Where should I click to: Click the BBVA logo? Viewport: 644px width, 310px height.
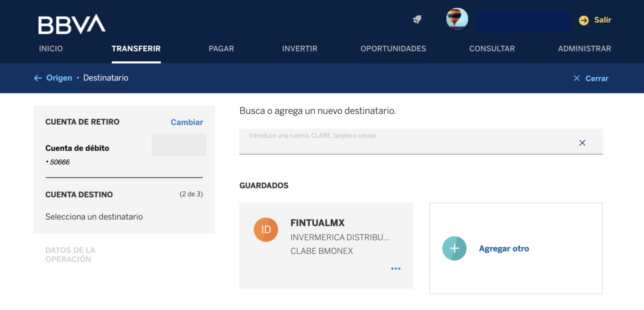pyautogui.click(x=72, y=24)
